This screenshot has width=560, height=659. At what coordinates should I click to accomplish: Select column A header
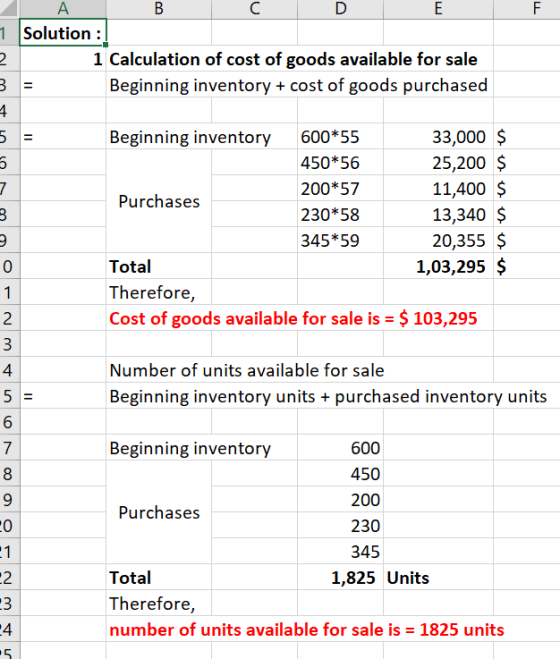tap(63, 8)
